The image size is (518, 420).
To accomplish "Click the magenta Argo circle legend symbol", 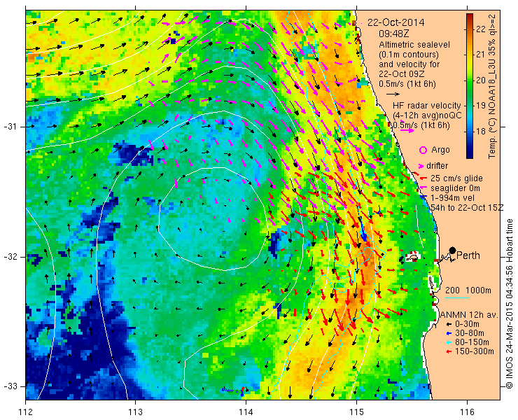I will pos(423,150).
